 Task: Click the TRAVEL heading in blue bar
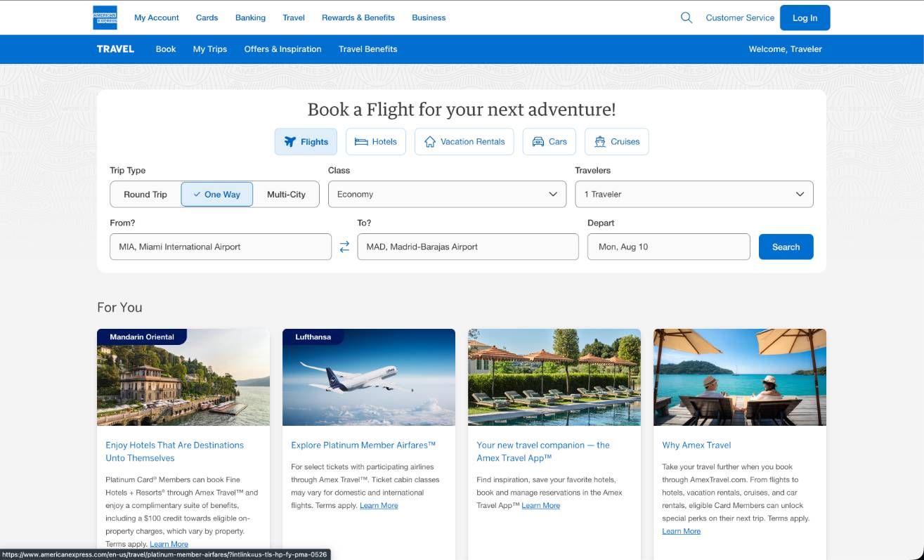(115, 49)
